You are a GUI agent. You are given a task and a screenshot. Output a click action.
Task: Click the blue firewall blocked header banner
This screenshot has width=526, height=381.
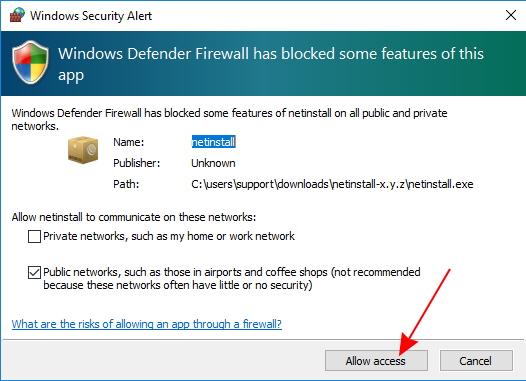[263, 64]
